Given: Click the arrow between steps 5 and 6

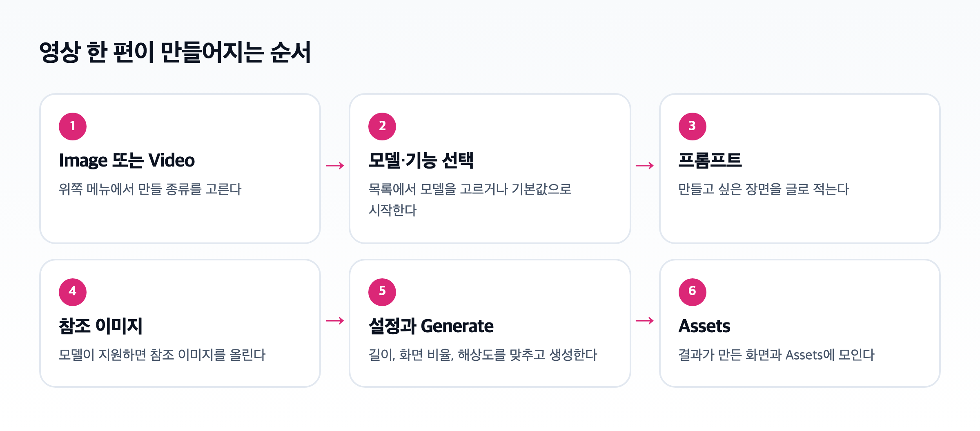Looking at the screenshot, I should pyautogui.click(x=645, y=321).
